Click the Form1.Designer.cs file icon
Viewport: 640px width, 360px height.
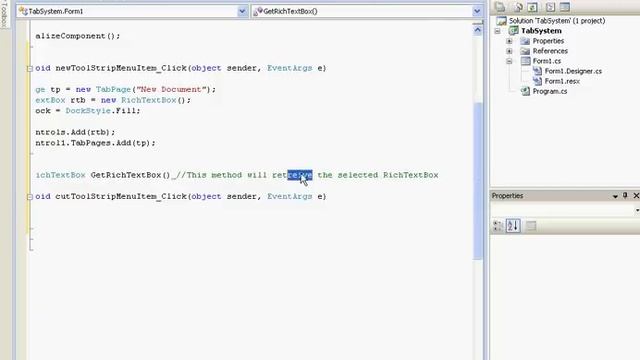pyautogui.click(x=538, y=71)
